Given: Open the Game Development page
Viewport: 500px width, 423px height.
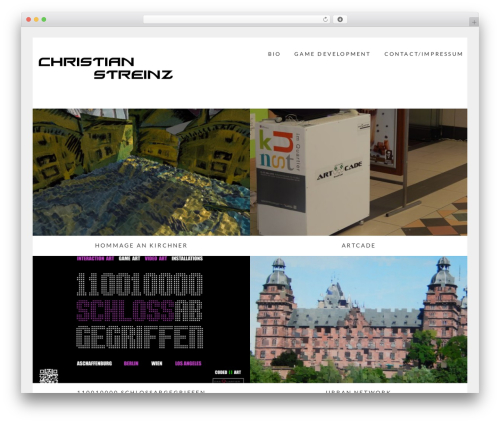Looking at the screenshot, I should 332,54.
